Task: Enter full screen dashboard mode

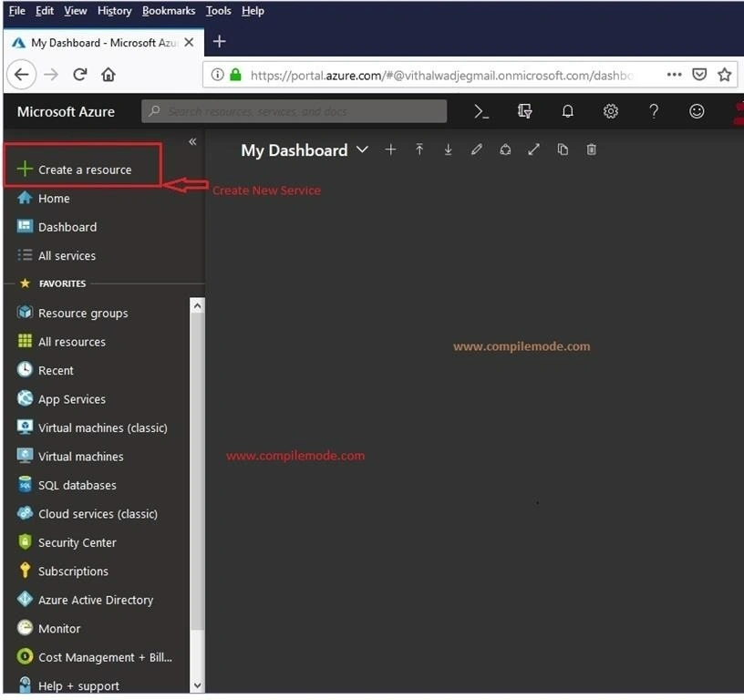Action: [533, 149]
